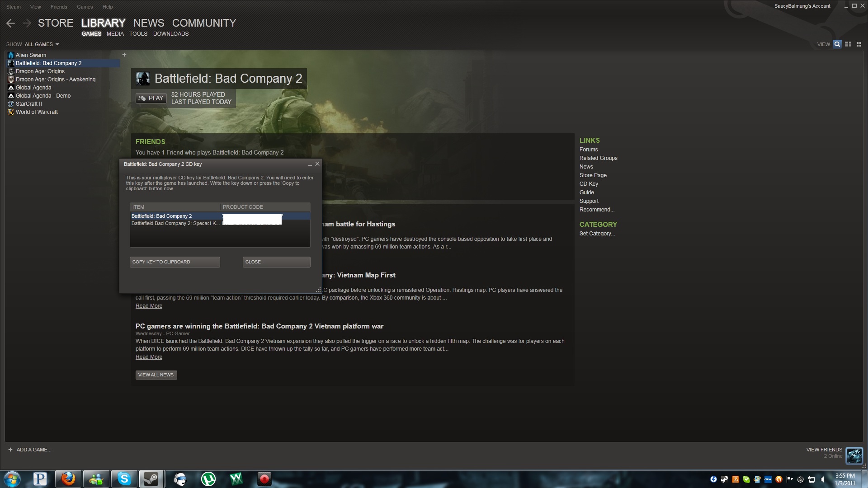Viewport: 868px width, 488px height.
Task: Click volume speaker in system tray
Action: [822, 479]
